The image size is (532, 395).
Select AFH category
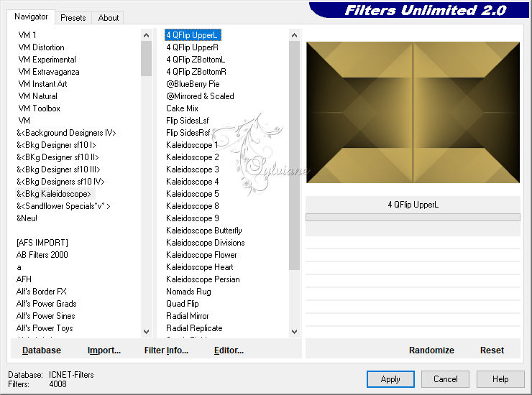(24, 279)
